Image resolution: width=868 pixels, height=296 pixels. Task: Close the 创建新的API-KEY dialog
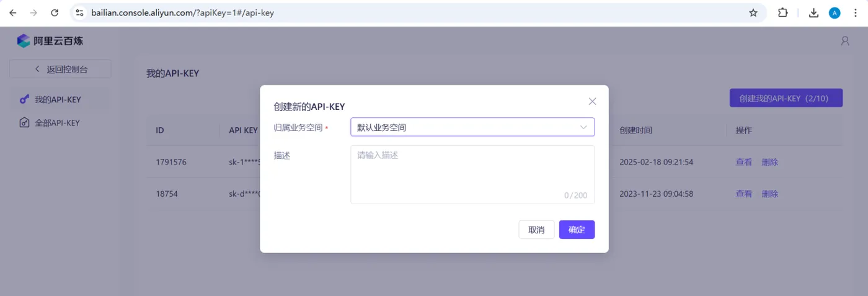(x=592, y=101)
